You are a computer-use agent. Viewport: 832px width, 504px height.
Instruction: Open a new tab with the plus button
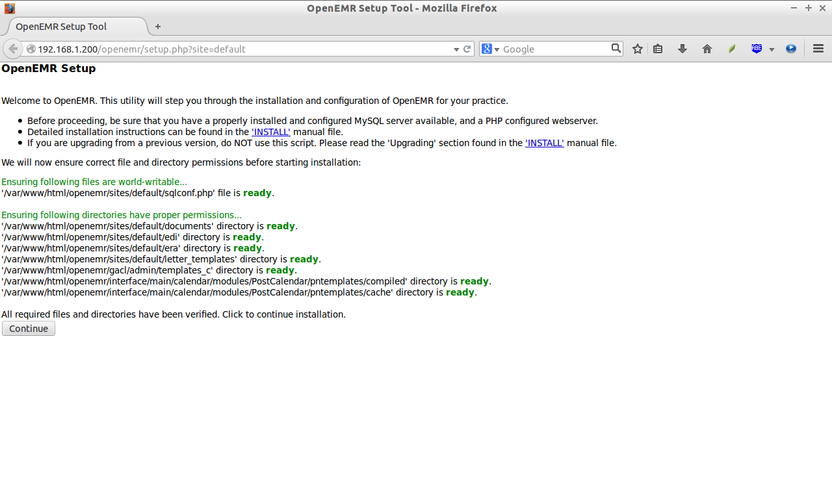[157, 27]
